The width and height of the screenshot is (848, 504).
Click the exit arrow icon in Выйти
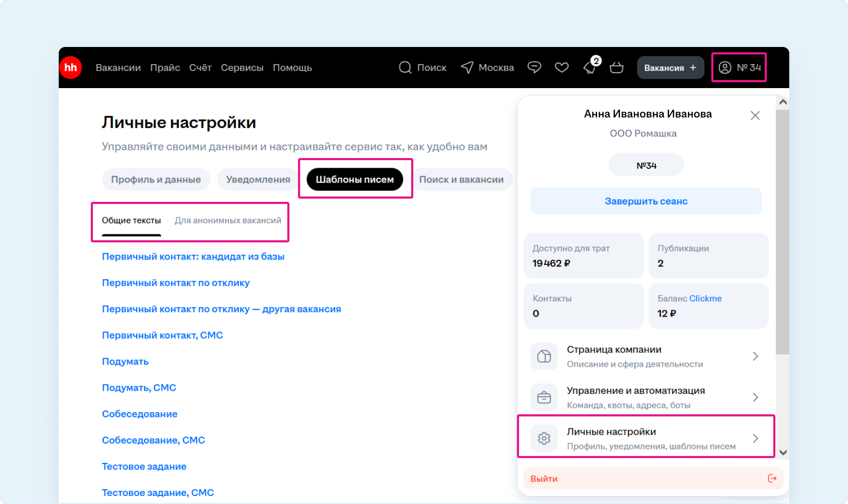pyautogui.click(x=772, y=478)
